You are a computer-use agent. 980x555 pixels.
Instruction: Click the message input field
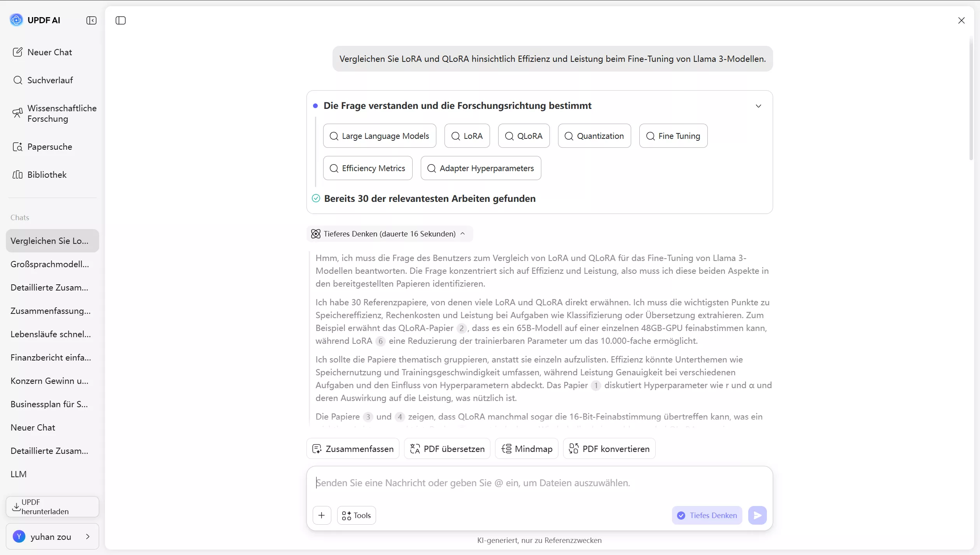pyautogui.click(x=539, y=483)
